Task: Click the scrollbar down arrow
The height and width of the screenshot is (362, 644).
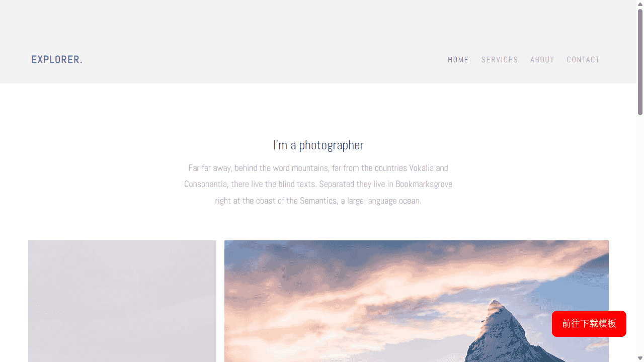Action: (x=640, y=358)
